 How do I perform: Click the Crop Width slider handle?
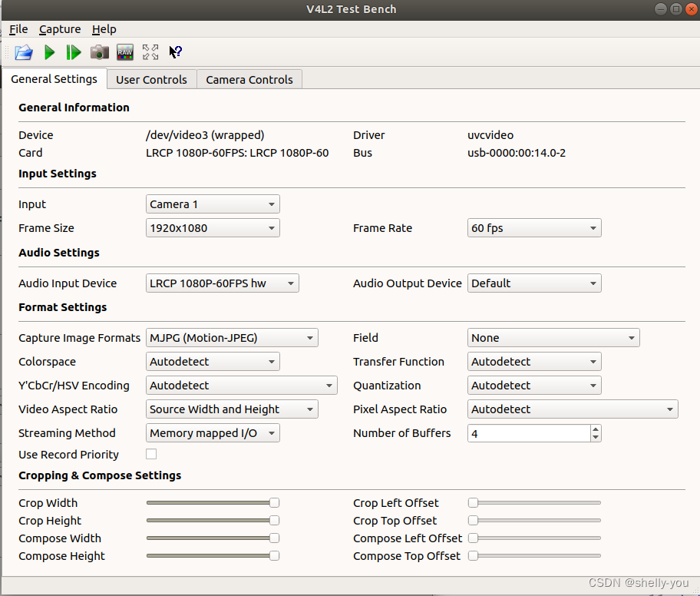[x=274, y=503]
